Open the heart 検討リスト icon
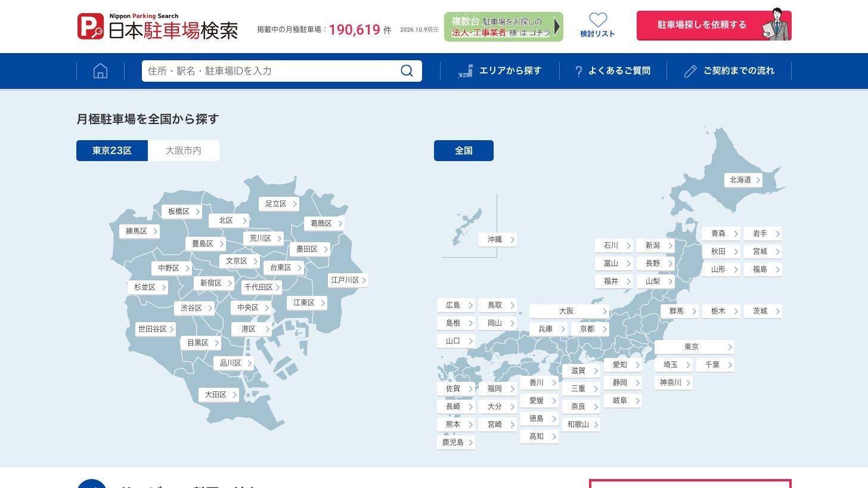 pos(597,25)
